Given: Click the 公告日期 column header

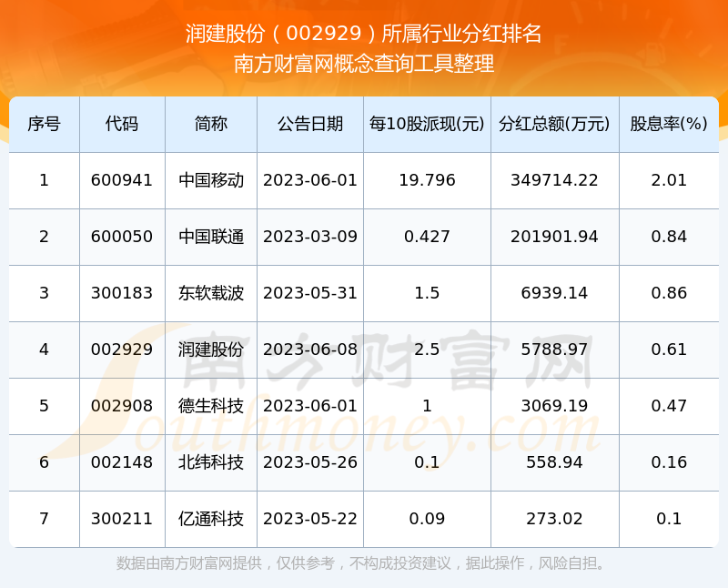Looking at the screenshot, I should pyautogui.click(x=310, y=124).
